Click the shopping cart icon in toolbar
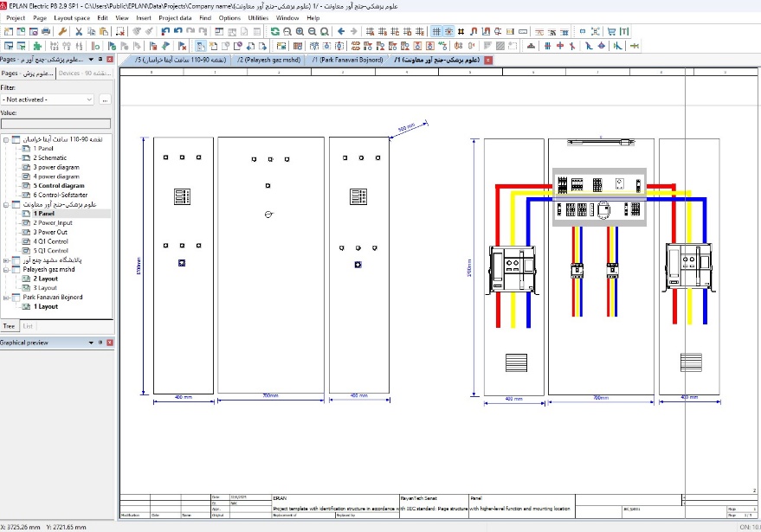 [611, 31]
